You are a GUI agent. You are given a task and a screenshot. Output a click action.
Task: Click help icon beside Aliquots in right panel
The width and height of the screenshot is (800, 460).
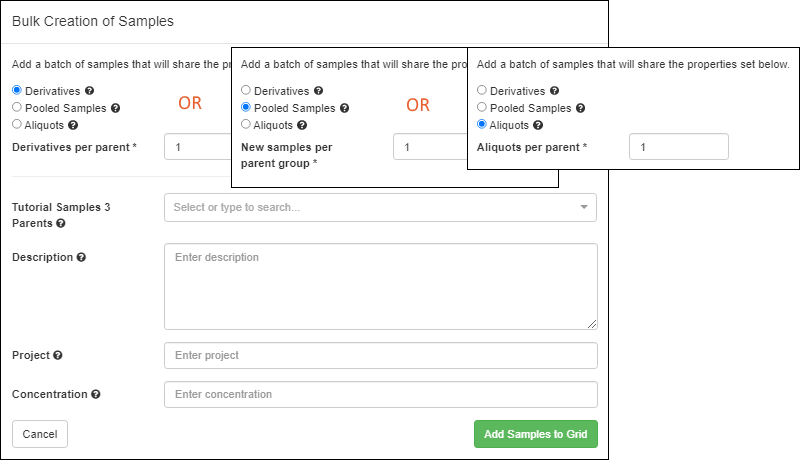point(538,125)
